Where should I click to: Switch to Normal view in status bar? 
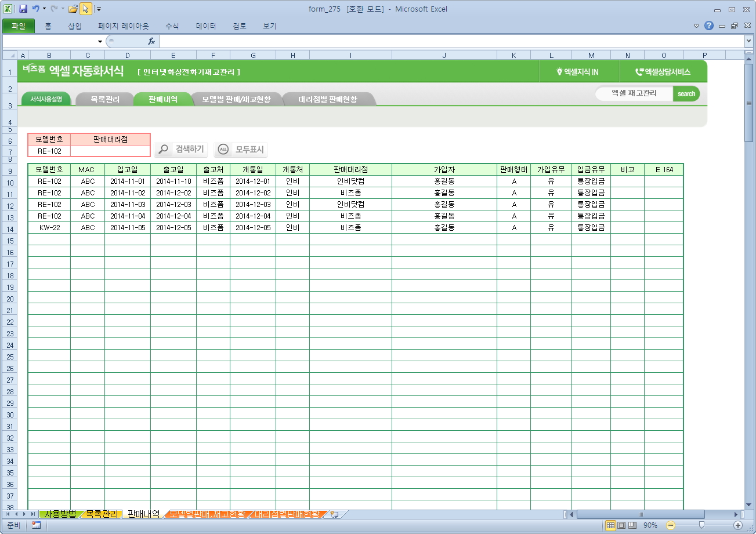610,525
